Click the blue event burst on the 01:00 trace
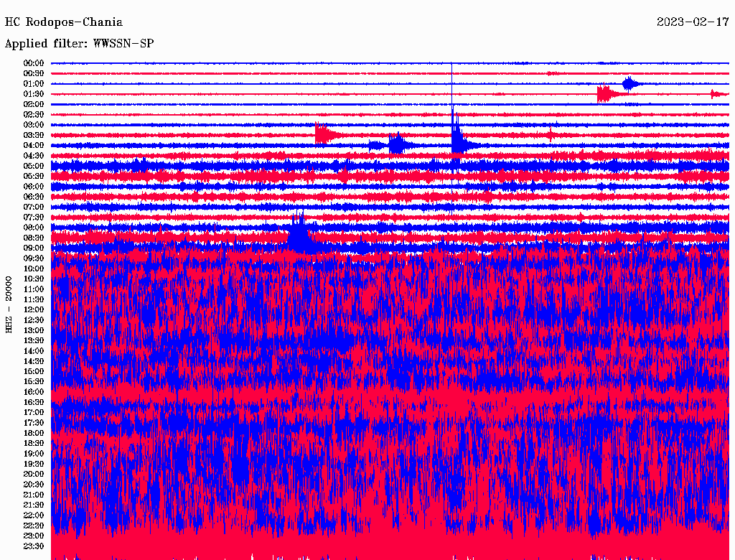 click(x=630, y=83)
